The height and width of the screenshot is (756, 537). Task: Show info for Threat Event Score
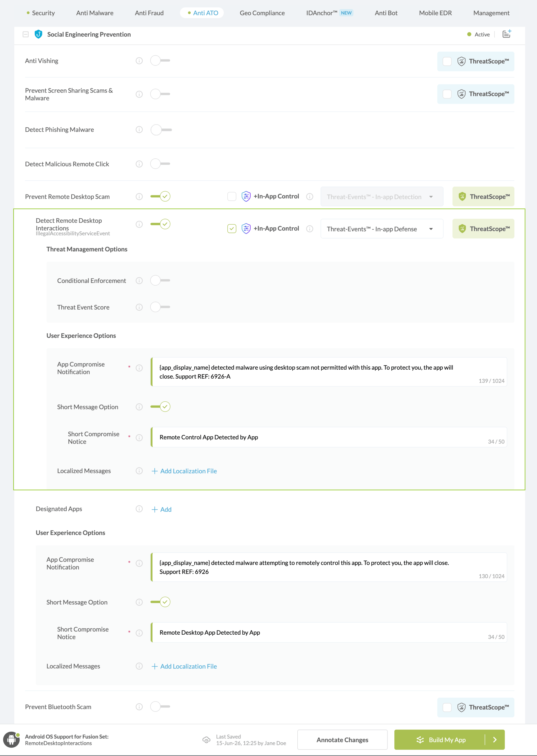tap(139, 307)
